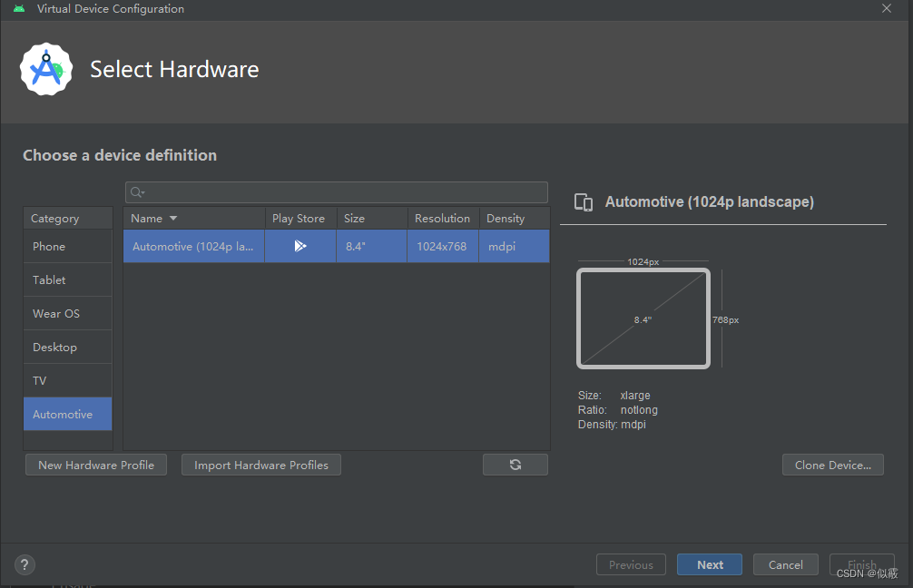Focus the device search field
Image resolution: width=913 pixels, height=588 pixels.
click(x=337, y=192)
